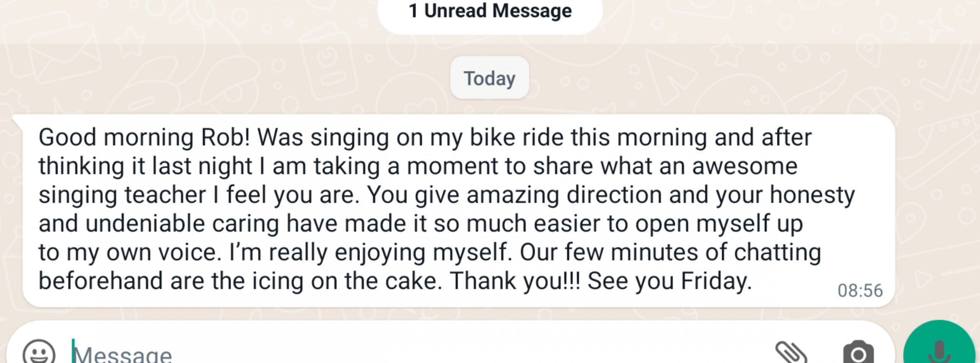Tap the "Today" date chip
The height and width of the screenshot is (363, 980).
click(x=490, y=78)
